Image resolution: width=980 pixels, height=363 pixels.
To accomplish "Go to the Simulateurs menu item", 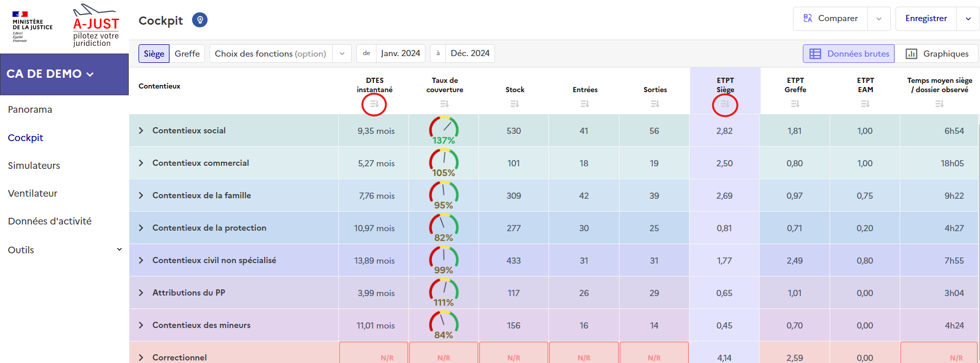I will point(34,165).
